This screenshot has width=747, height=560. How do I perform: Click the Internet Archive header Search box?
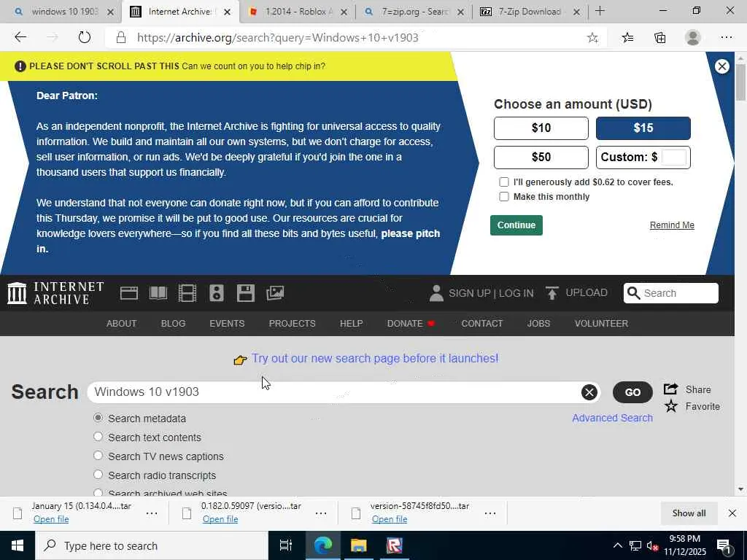(x=671, y=293)
